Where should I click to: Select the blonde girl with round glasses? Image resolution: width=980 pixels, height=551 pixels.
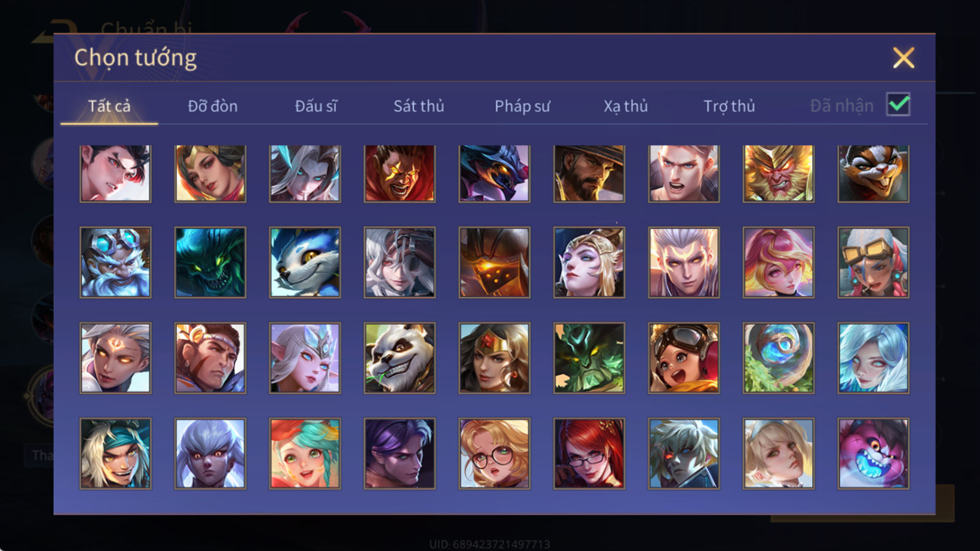(x=494, y=454)
